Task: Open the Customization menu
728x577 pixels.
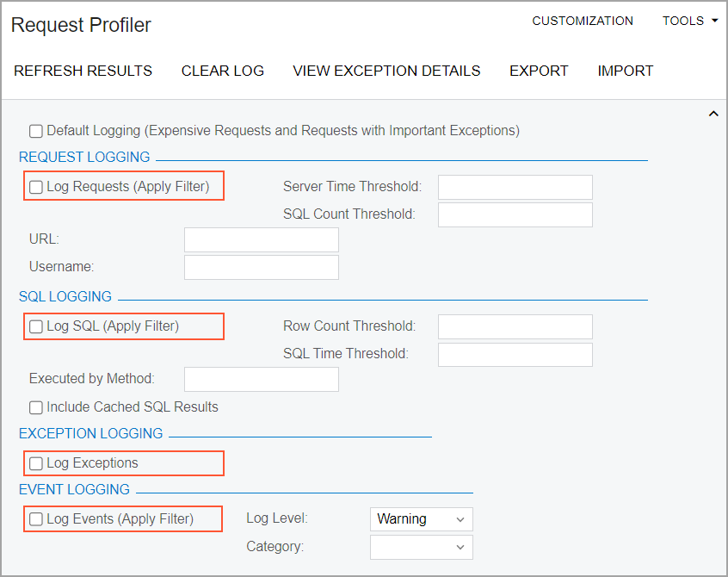Action: click(x=583, y=21)
